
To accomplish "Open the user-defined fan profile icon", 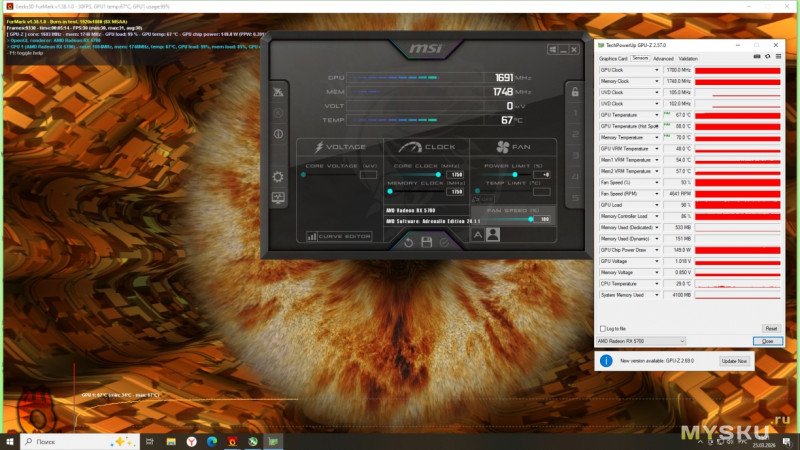I will pyautogui.click(x=492, y=235).
